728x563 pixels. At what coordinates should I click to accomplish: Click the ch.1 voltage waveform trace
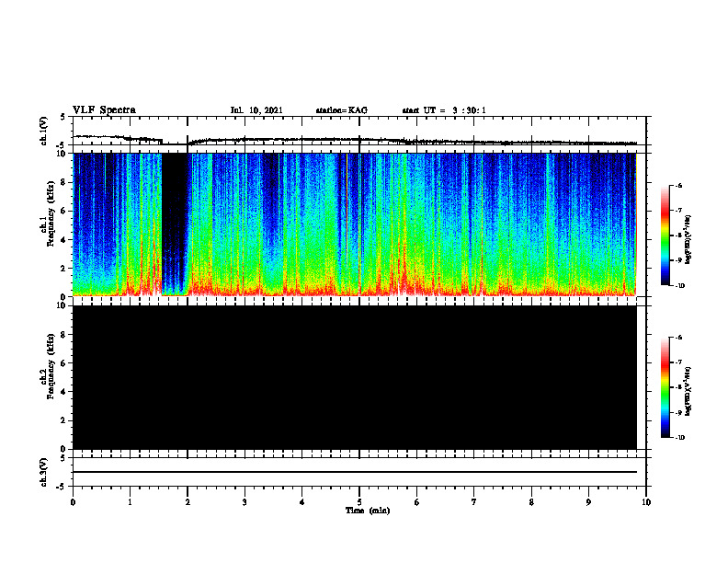355,140
